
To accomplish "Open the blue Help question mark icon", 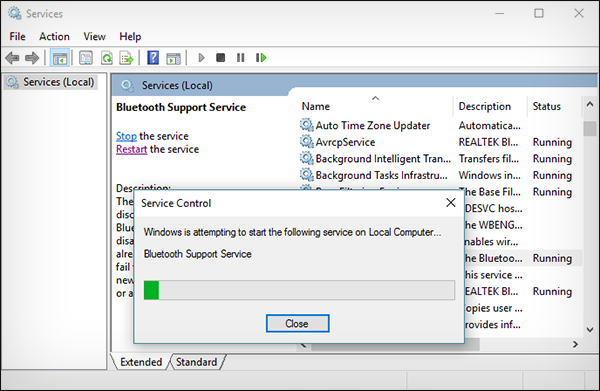I will [153, 58].
